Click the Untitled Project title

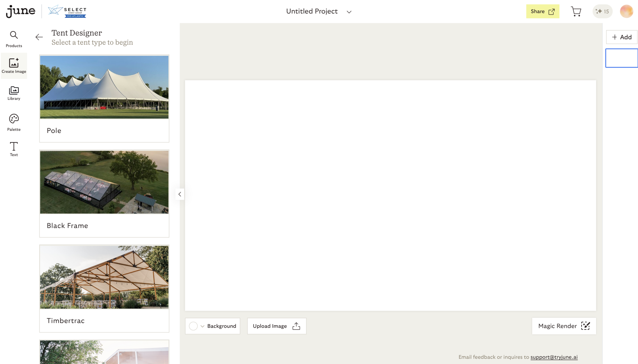point(312,11)
